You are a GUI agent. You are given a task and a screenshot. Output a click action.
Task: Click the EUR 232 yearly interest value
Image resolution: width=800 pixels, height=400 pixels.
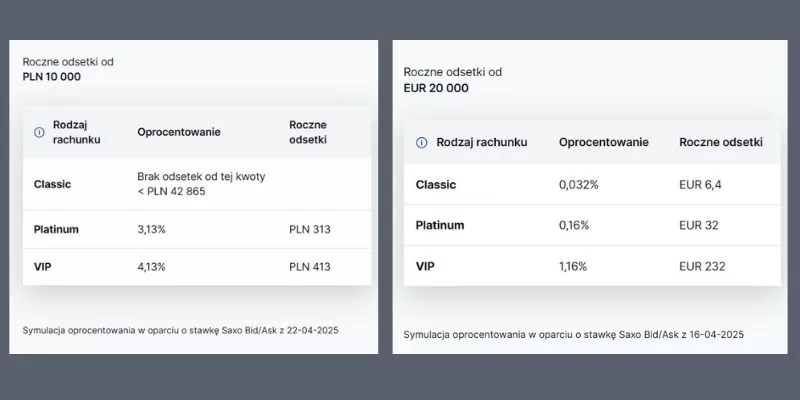[702, 266]
